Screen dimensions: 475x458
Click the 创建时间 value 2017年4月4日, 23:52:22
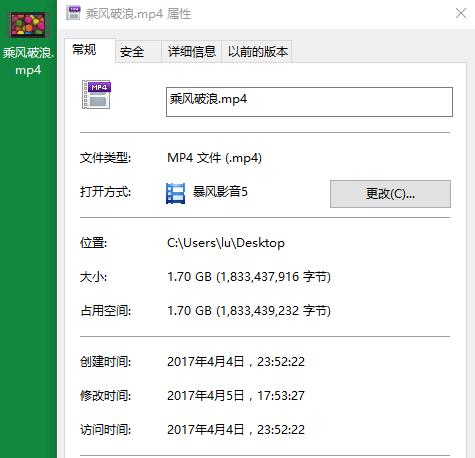click(x=236, y=362)
